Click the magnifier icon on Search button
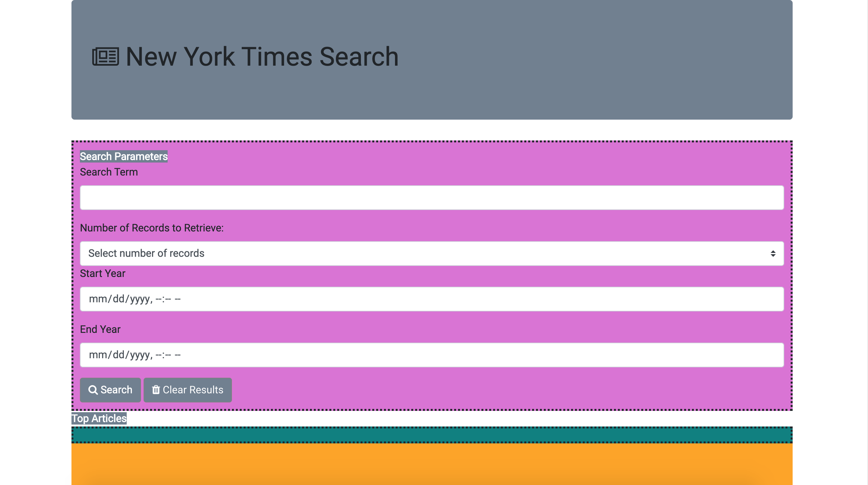868x485 pixels. pyautogui.click(x=93, y=390)
